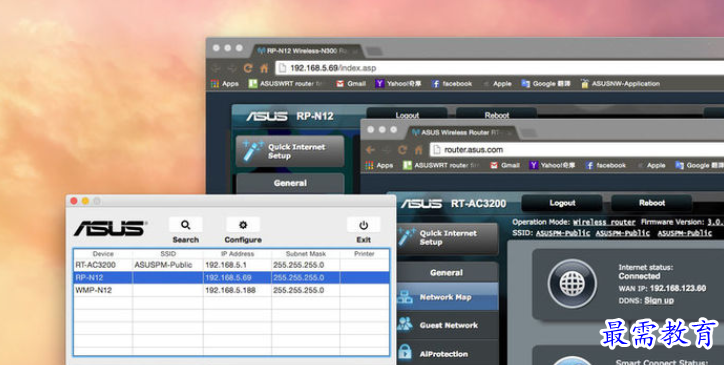Select the WMP-N12 device row

click(231, 290)
